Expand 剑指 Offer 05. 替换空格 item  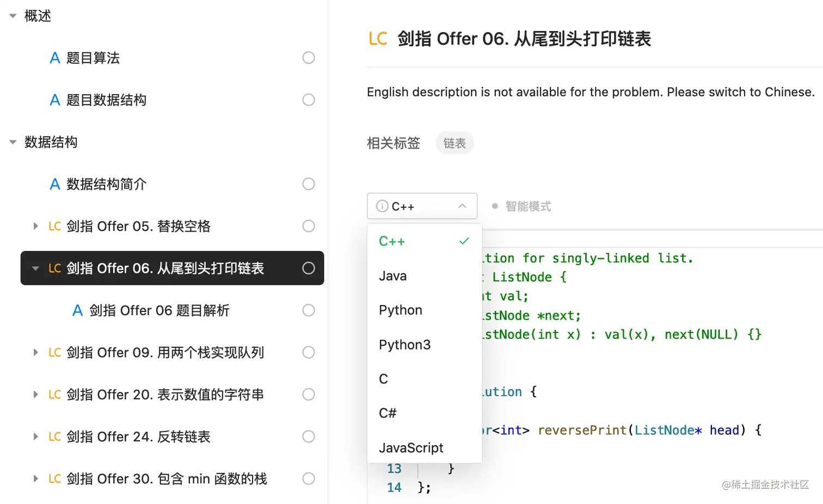(35, 226)
